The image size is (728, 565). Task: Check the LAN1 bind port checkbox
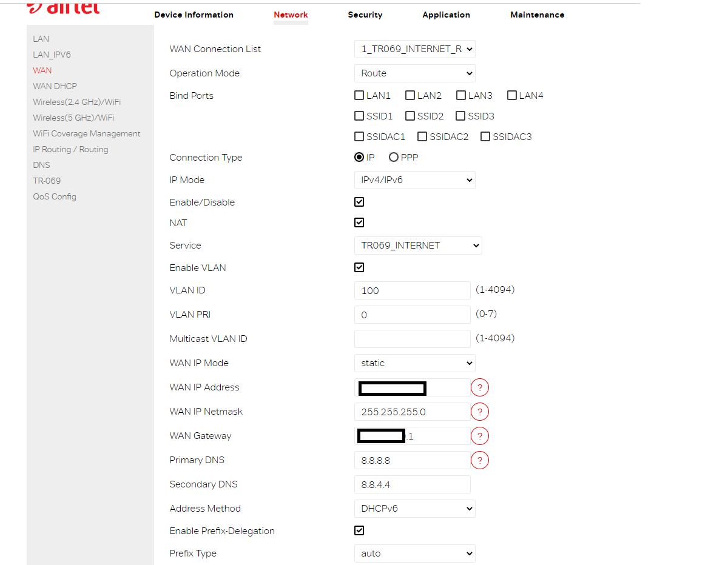coord(359,95)
